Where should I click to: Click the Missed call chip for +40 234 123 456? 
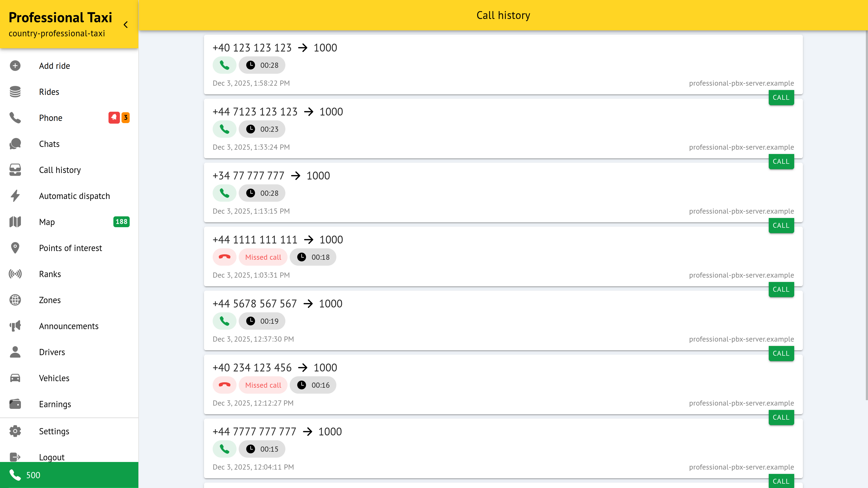point(263,385)
